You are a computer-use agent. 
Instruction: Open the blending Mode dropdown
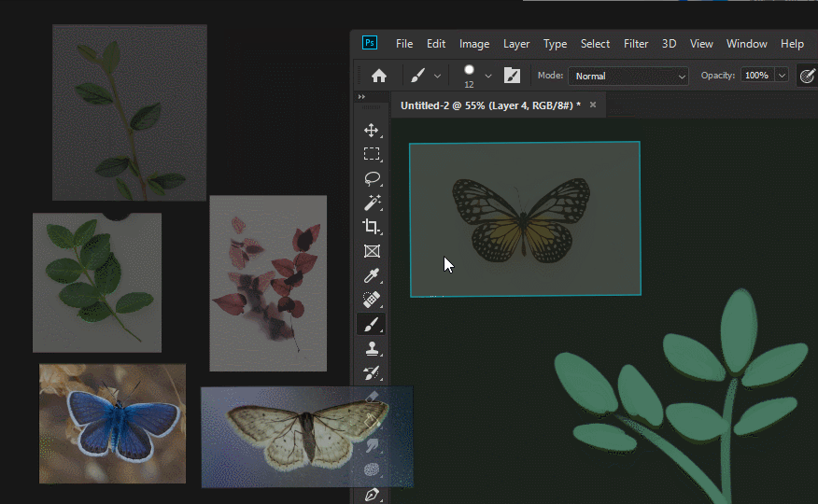tap(628, 76)
